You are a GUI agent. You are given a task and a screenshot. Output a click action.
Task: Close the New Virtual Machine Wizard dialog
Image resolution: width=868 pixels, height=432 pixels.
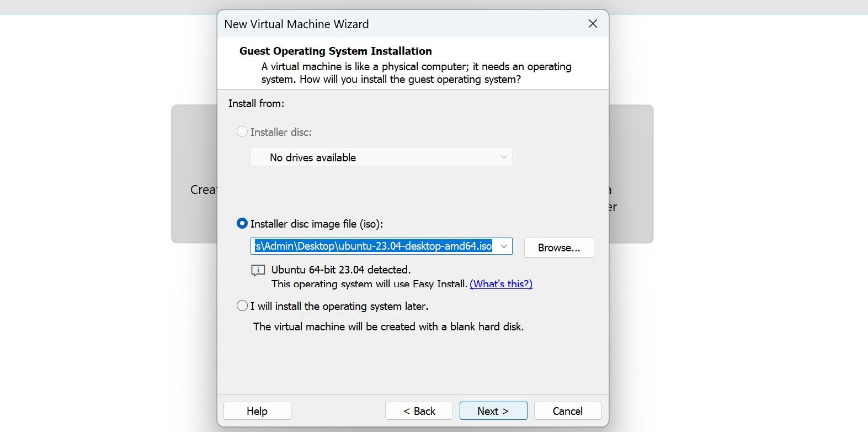593,24
